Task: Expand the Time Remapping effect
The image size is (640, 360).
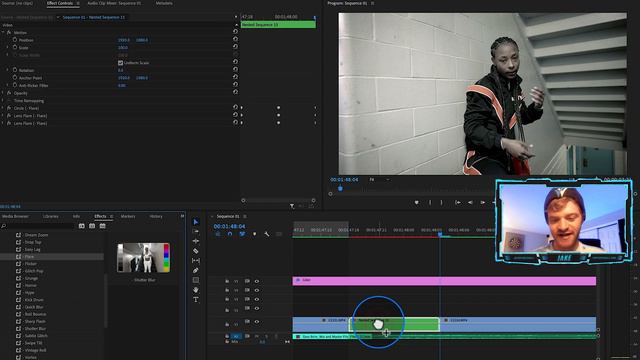Action: pyautogui.click(x=3, y=100)
